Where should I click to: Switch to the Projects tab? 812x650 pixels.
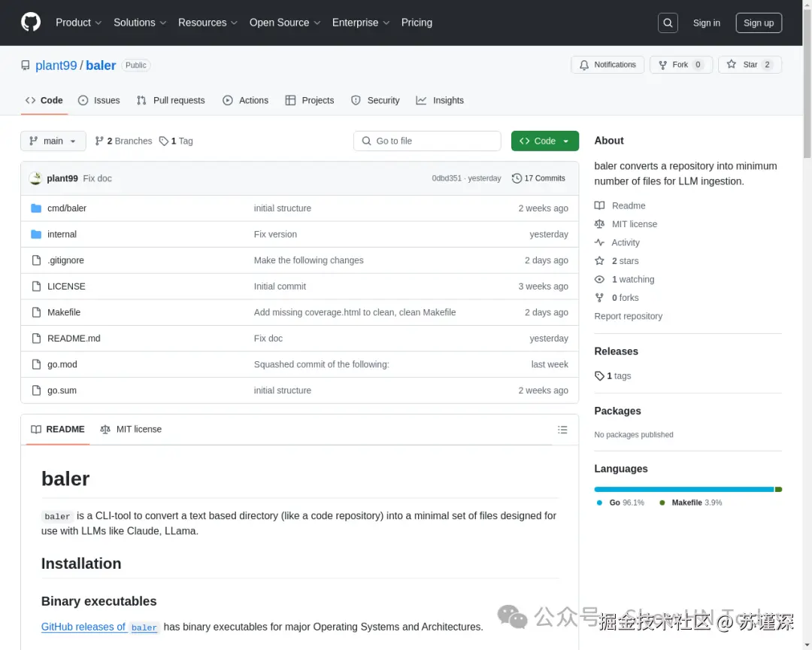point(310,101)
